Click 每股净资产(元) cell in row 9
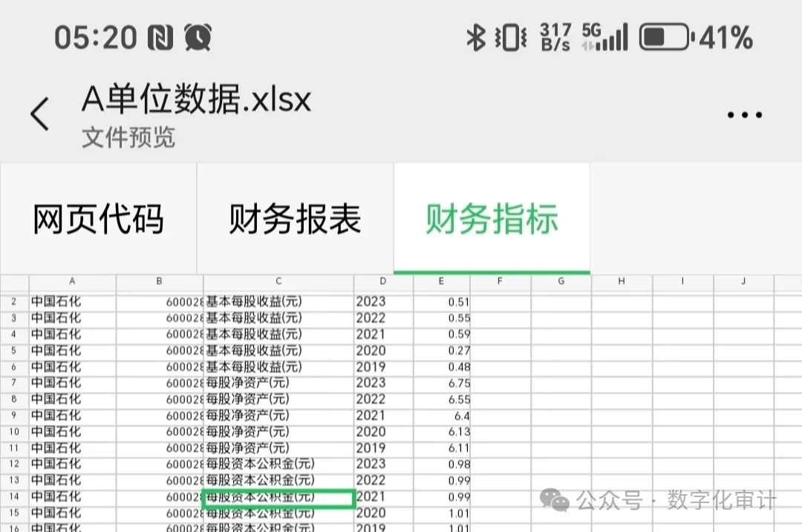This screenshot has height=532, width=802. tap(278, 416)
